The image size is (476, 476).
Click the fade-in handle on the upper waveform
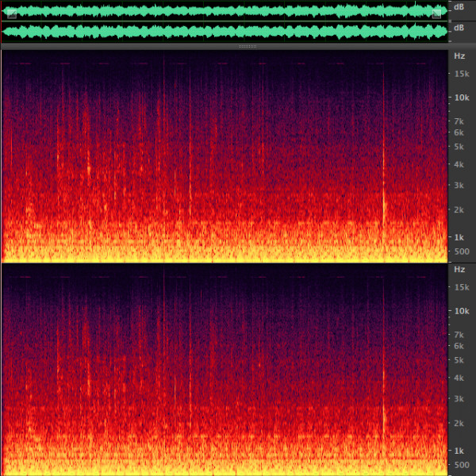tap(11, 13)
